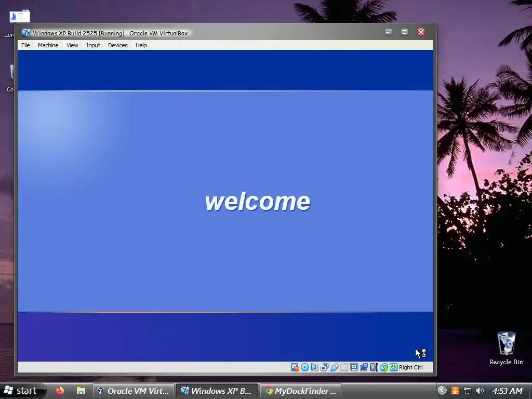
Task: Maximize the VirtualBox VM window
Action: point(404,32)
